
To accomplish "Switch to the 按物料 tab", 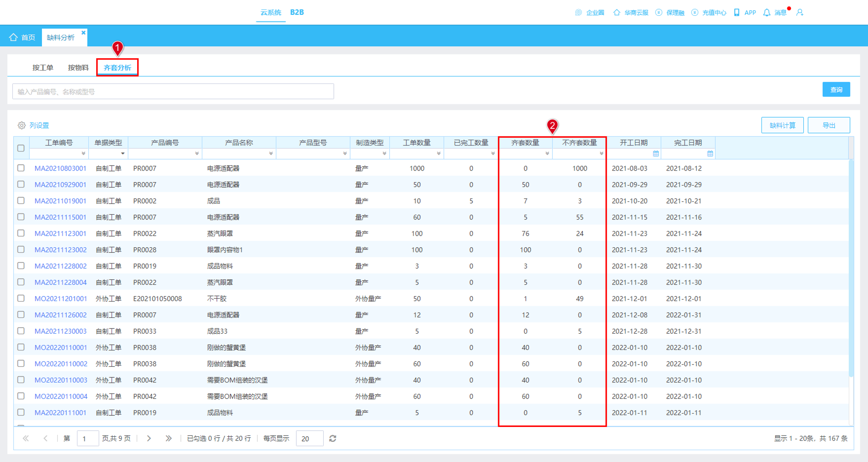I will tap(78, 68).
